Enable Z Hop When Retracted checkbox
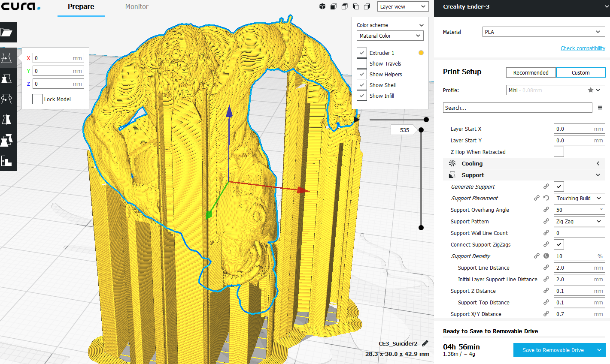The image size is (610, 364). coord(559,152)
